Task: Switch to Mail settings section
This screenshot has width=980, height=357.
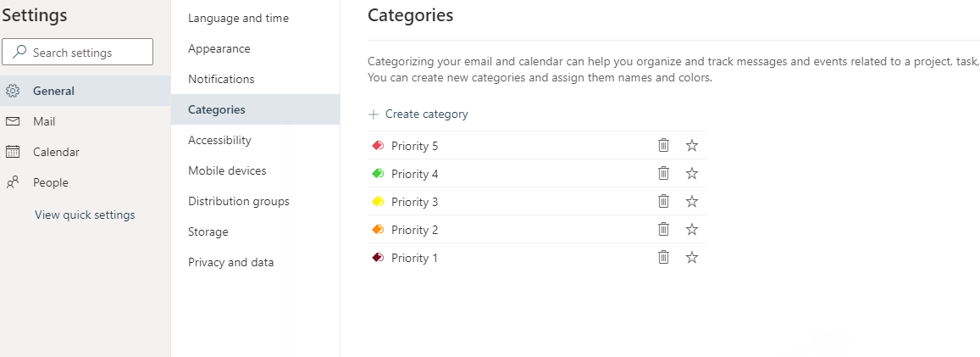Action: coord(44,121)
